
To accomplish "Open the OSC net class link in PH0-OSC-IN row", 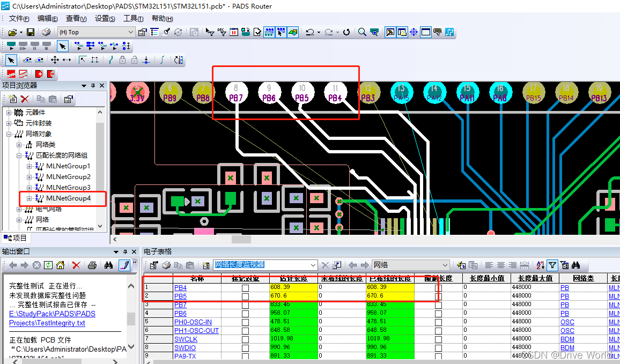I will [567, 322].
